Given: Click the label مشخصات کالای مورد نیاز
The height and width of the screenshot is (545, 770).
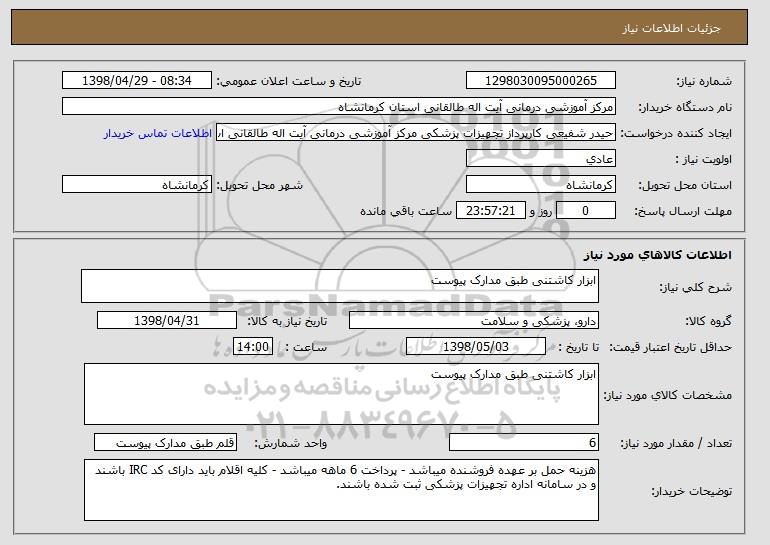Looking at the screenshot, I should pos(667,395).
